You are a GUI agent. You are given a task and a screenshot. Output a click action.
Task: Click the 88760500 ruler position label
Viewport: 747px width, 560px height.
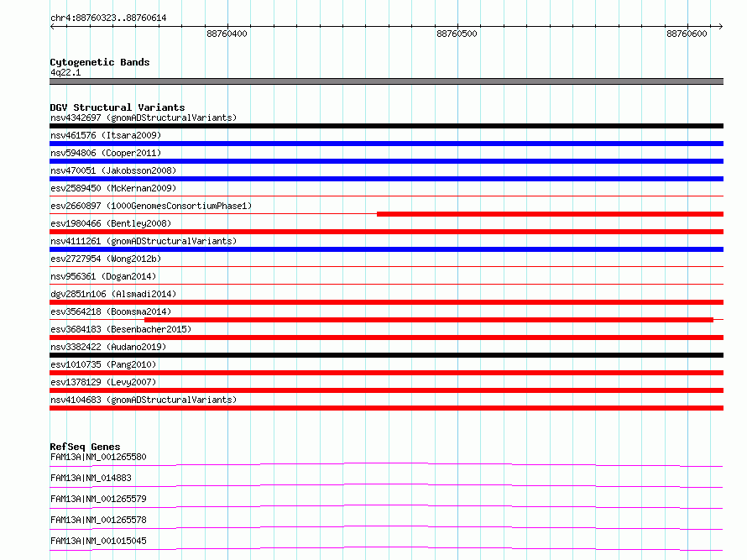[457, 34]
